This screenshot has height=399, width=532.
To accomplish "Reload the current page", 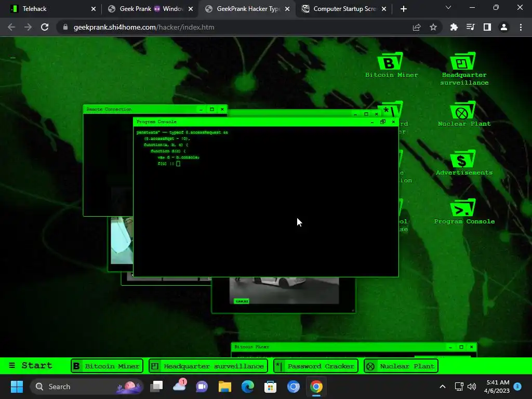I will 45,27.
